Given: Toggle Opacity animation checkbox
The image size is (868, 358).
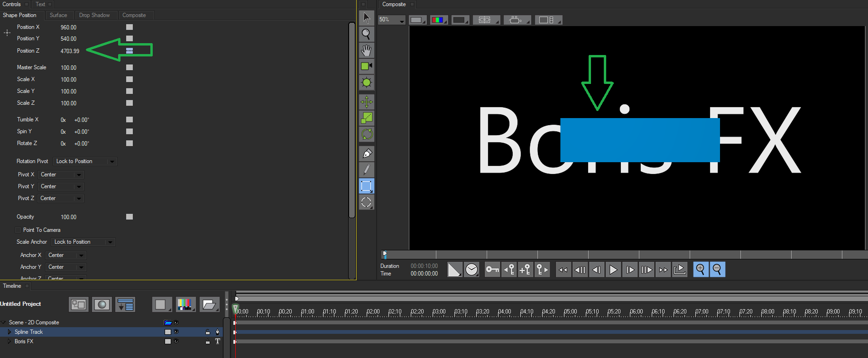Looking at the screenshot, I should (x=129, y=217).
